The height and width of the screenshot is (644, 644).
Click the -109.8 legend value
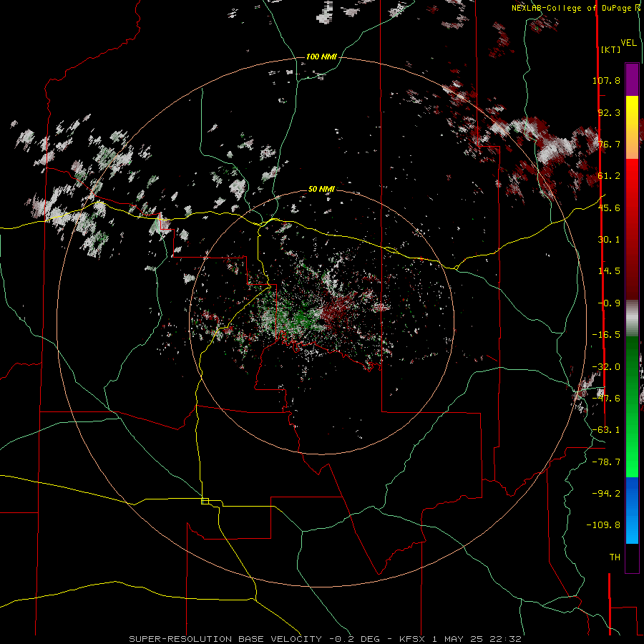(x=603, y=525)
